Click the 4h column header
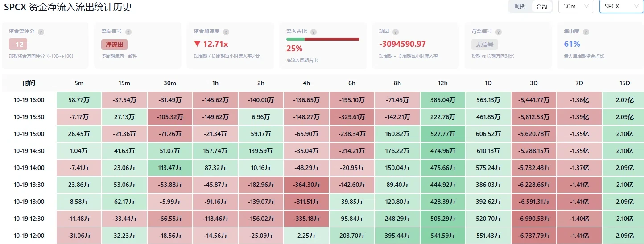The width and height of the screenshot is (644, 244). pos(306,83)
